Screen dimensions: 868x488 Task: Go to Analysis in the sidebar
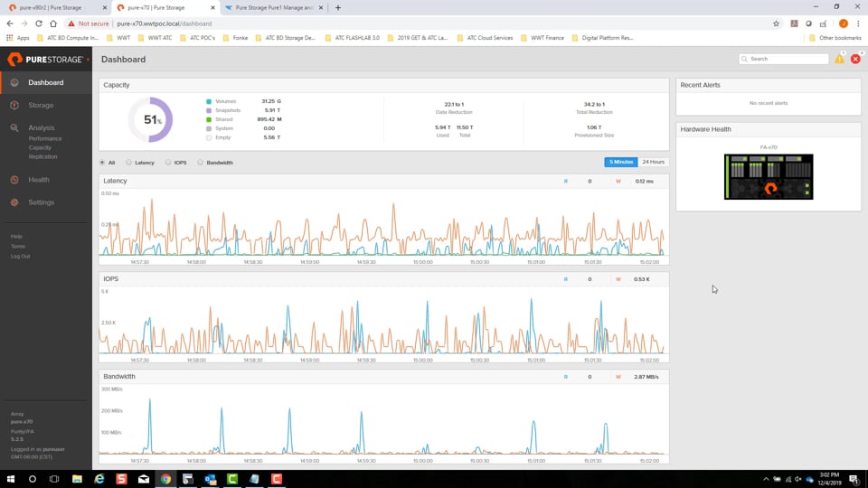[x=42, y=127]
